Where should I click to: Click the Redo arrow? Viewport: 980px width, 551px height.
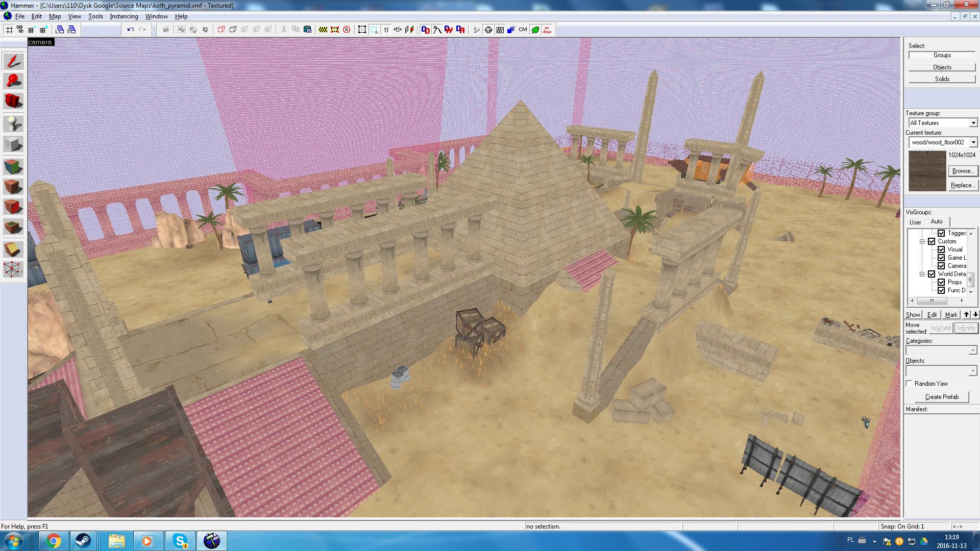pos(142,30)
